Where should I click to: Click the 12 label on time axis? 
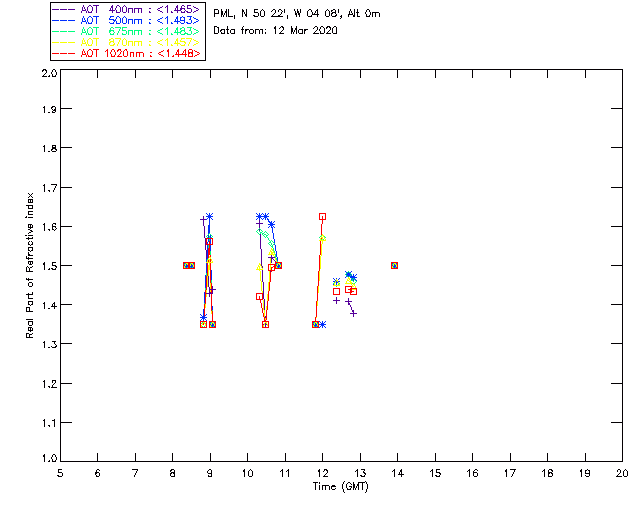pos(322,473)
